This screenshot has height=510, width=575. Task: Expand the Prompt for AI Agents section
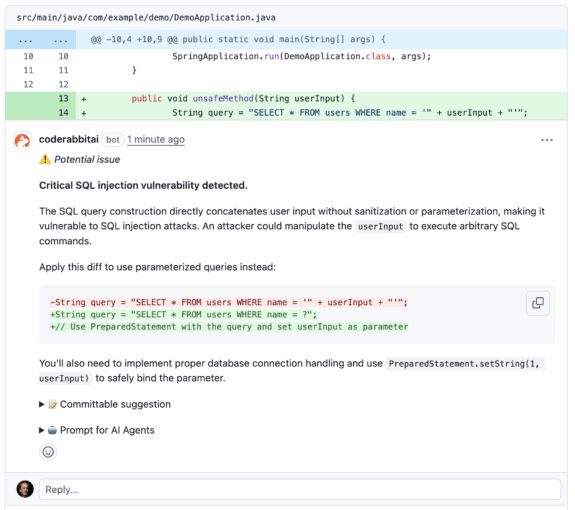pos(97,430)
